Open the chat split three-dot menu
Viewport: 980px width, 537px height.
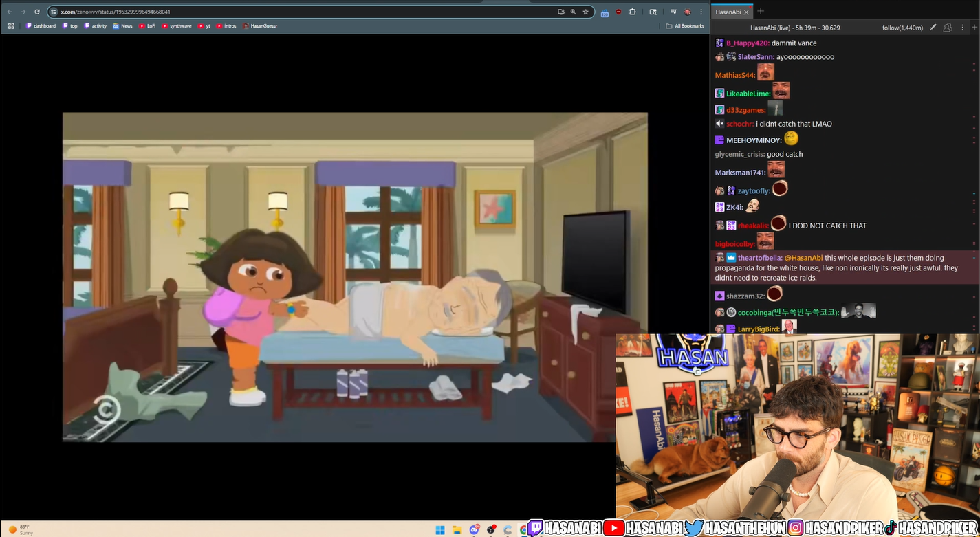[964, 28]
